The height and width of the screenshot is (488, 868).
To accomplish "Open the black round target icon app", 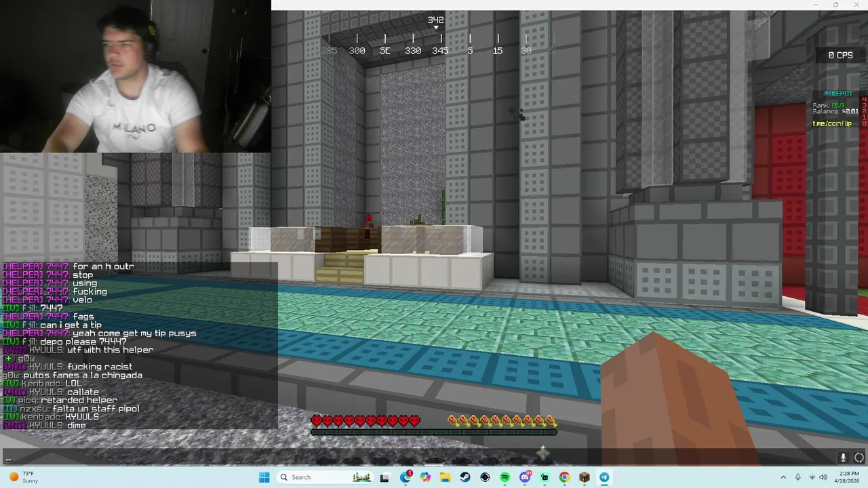I will tap(485, 477).
